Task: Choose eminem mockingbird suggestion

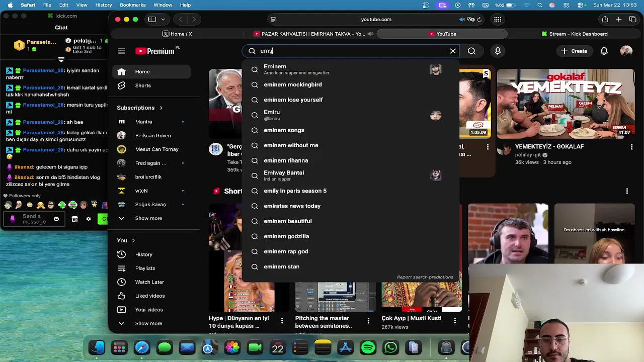Action: (x=351, y=84)
